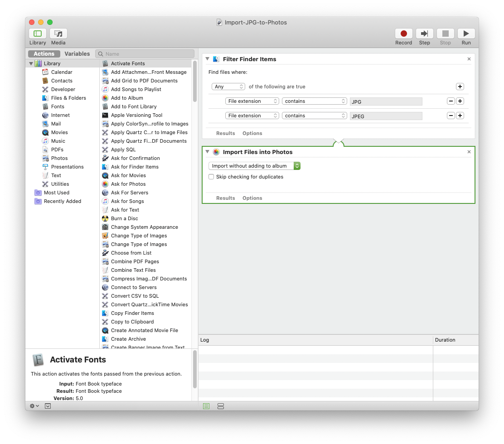
Task: Toggle the Library panel toolbar button
Action: [38, 34]
